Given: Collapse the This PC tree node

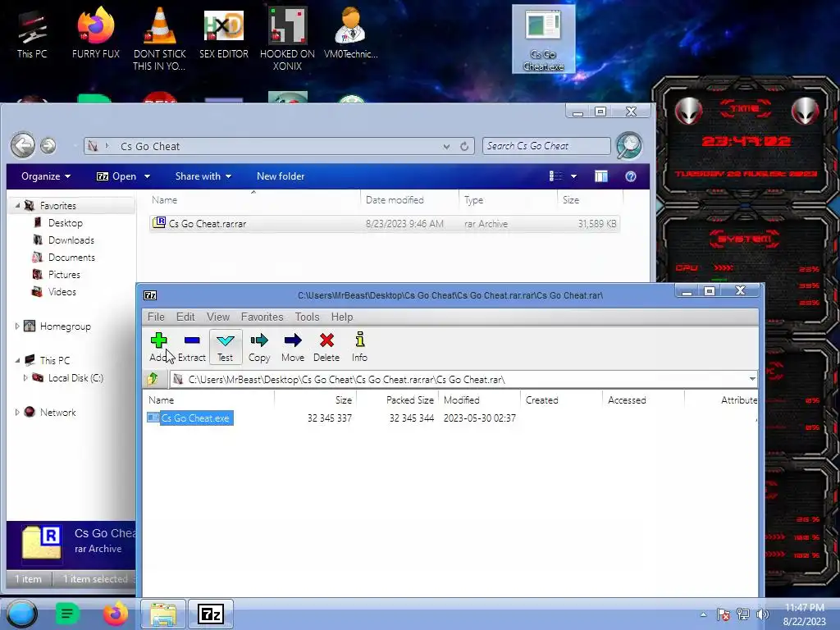Looking at the screenshot, I should click(17, 361).
